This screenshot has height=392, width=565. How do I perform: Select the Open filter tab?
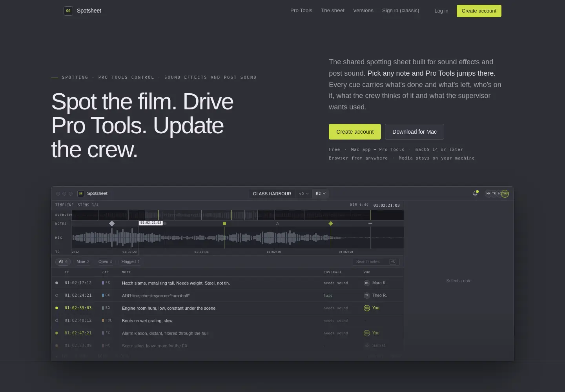[105, 262]
